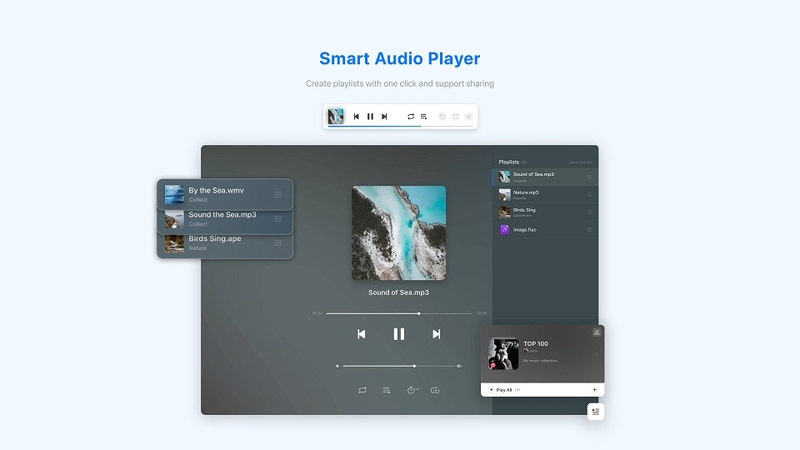Screen dimensions: 800x450
Task: Skip to previous track in mini player bar
Action: coord(356,116)
